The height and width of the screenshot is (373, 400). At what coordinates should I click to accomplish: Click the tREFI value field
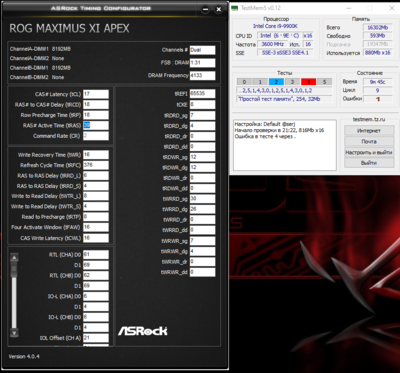(x=202, y=94)
